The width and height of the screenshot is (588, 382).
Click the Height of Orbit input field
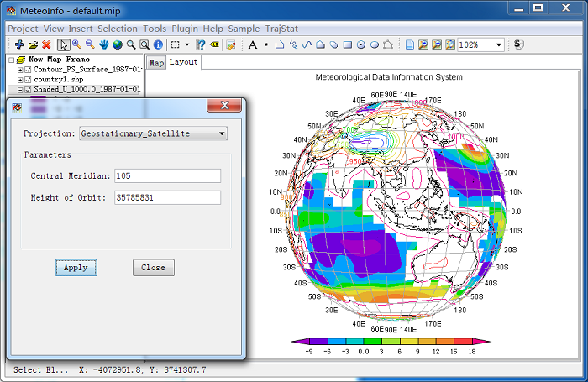[x=168, y=197]
